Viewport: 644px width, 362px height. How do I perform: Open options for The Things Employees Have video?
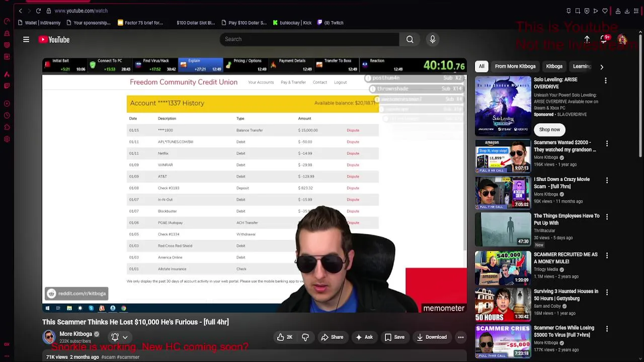coord(607,217)
